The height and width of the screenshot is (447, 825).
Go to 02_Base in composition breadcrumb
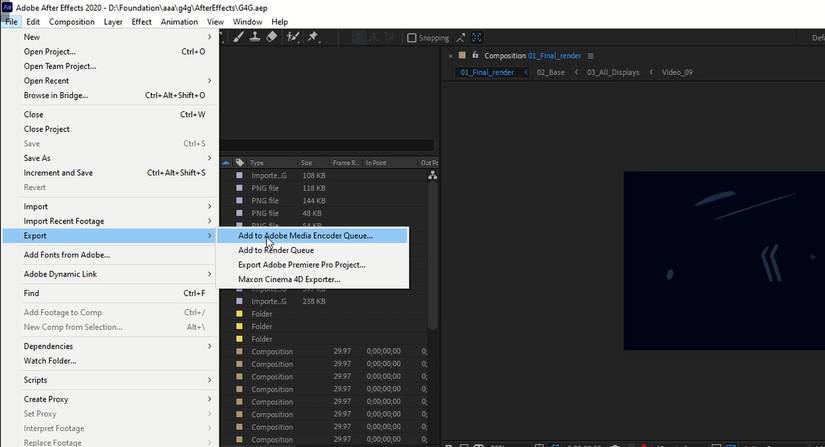click(x=550, y=72)
